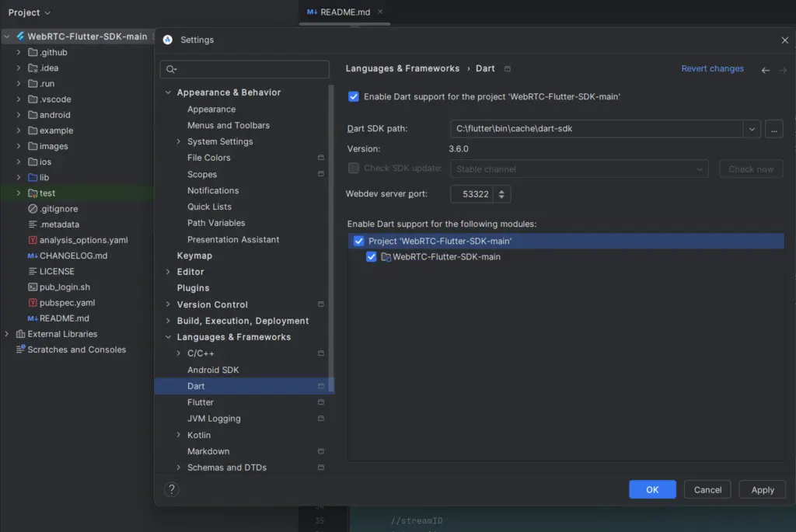Uncheck the WebRTC-Flutter-SDK-main module checkbox
This screenshot has width=796, height=532.
pyautogui.click(x=371, y=256)
